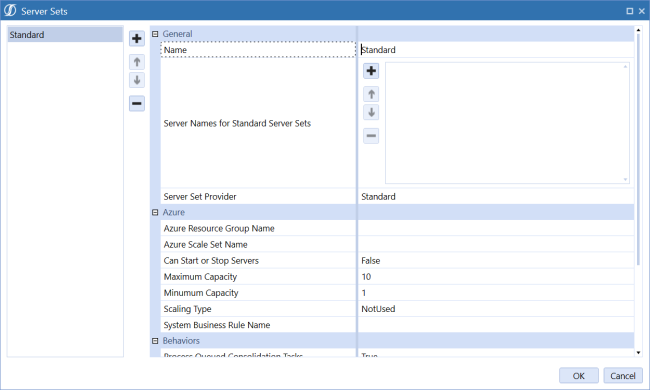This screenshot has height=390, width=650.
Task: Click the Cancel button
Action: tap(623, 375)
